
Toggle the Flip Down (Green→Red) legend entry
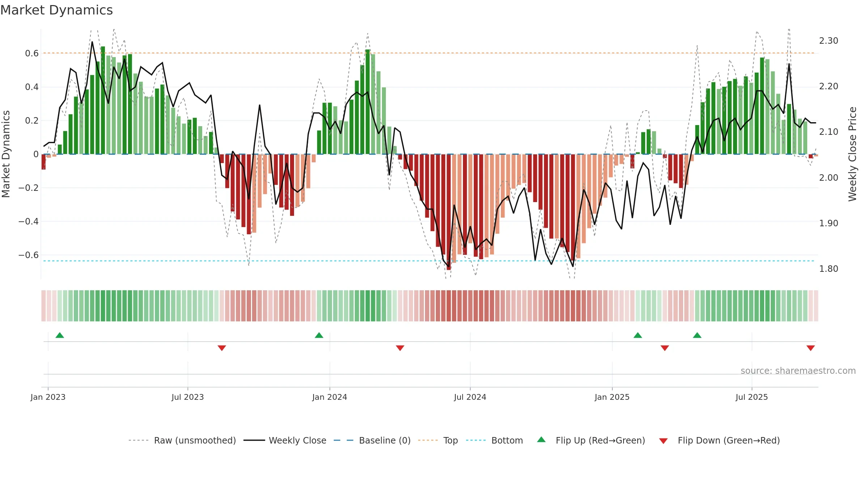(x=719, y=440)
